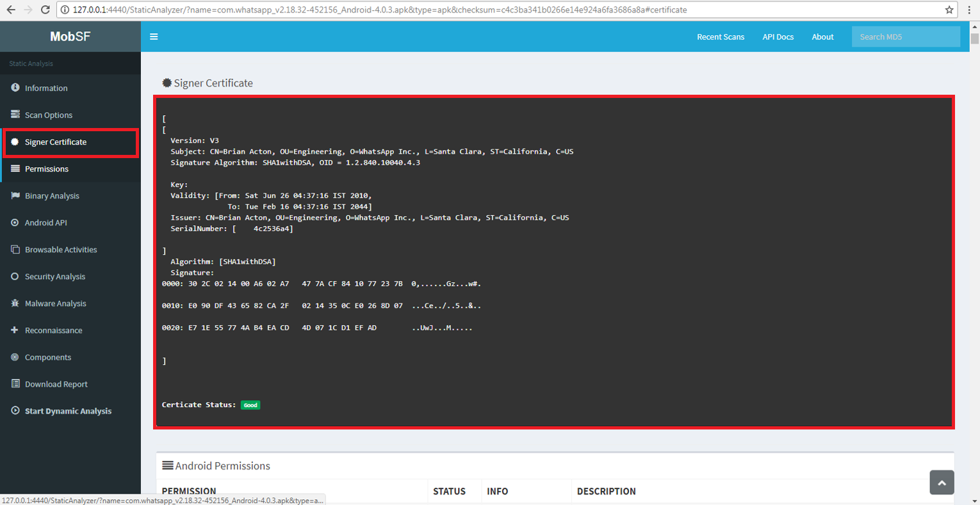The width and height of the screenshot is (980, 505).
Task: Click the scroll-to-top arrow button
Action: pos(942,483)
